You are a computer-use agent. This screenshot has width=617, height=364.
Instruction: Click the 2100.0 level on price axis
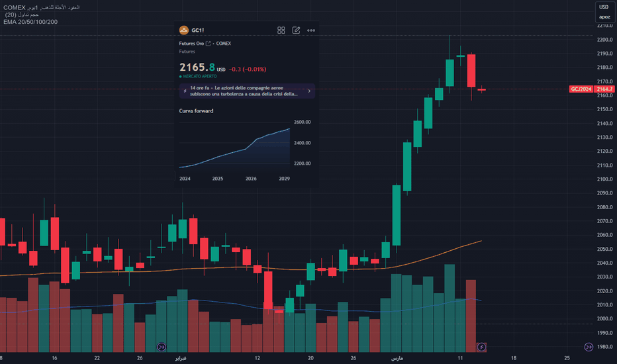point(605,179)
